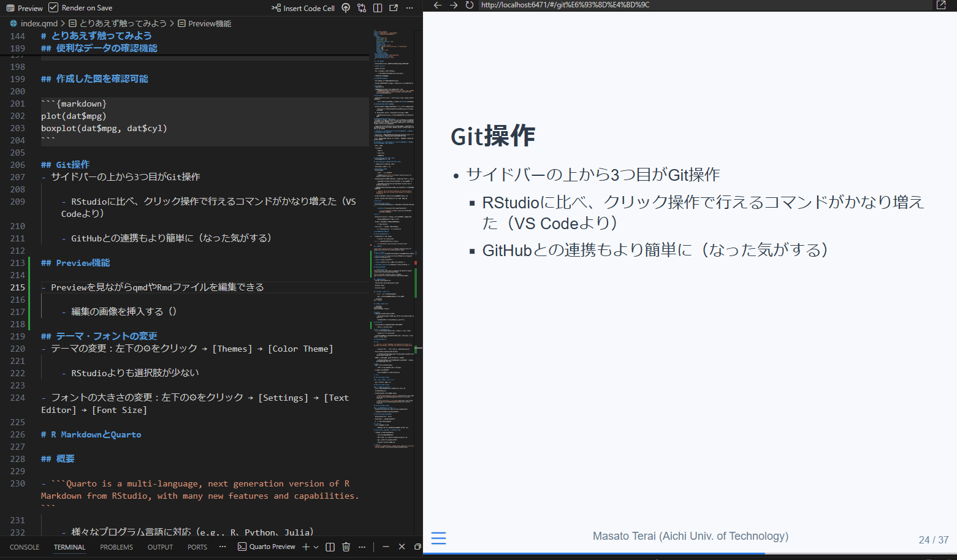Switch to the OUTPUT panel tab
Screen dimensions: 957x560
click(x=160, y=547)
